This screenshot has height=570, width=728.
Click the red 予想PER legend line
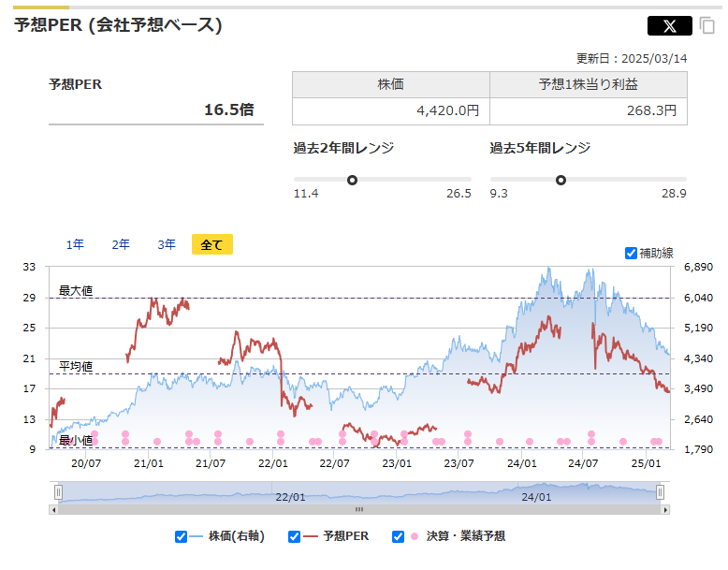(309, 536)
